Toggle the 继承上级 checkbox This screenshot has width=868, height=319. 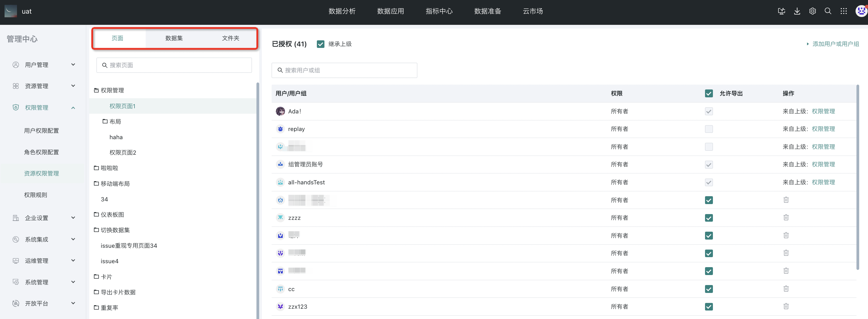tap(320, 44)
